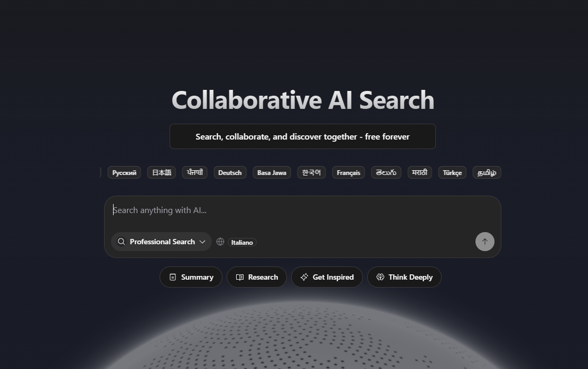The width and height of the screenshot is (588, 369).
Task: Open the Italiano language selector
Action: [x=242, y=242]
